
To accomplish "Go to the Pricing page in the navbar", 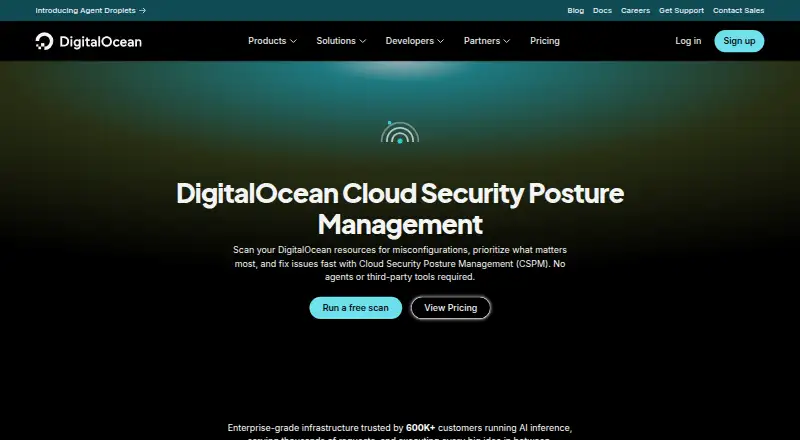I will click(545, 41).
